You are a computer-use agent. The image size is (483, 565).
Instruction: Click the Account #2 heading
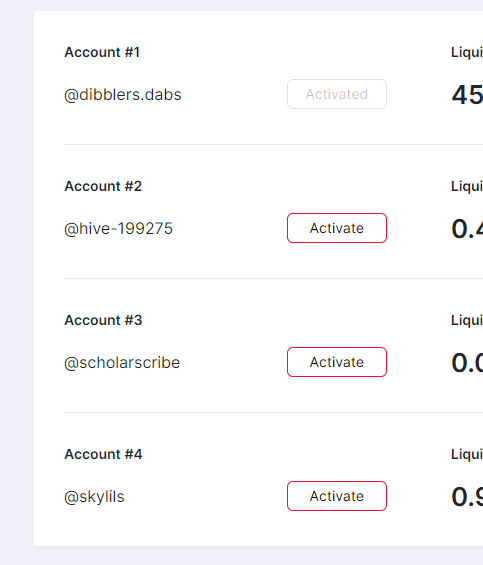pyautogui.click(x=103, y=186)
